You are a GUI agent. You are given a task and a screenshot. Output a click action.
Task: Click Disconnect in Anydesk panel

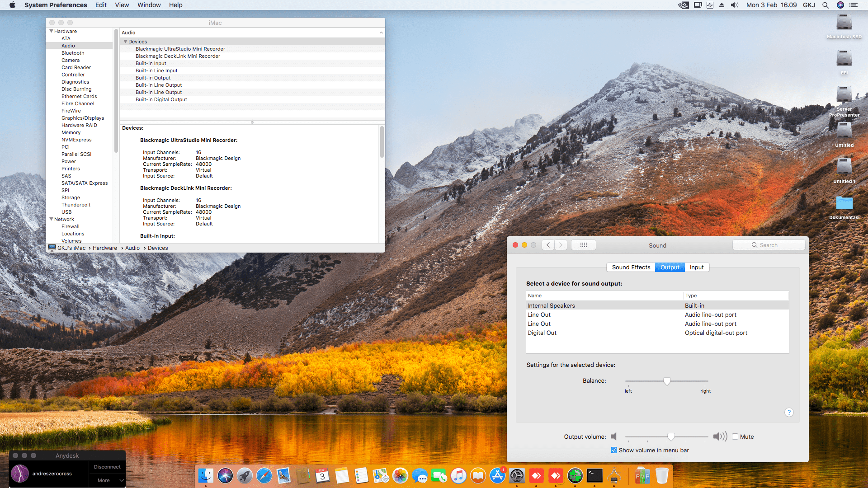(x=107, y=467)
